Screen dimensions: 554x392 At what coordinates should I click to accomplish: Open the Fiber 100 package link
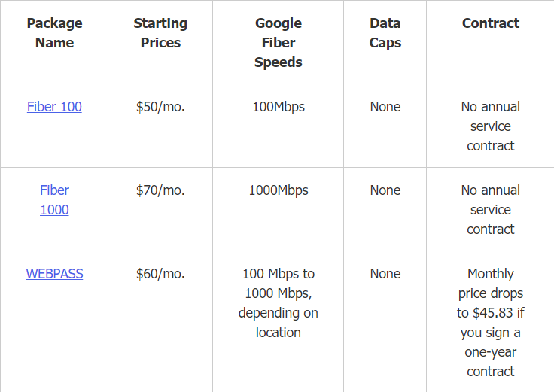point(54,107)
